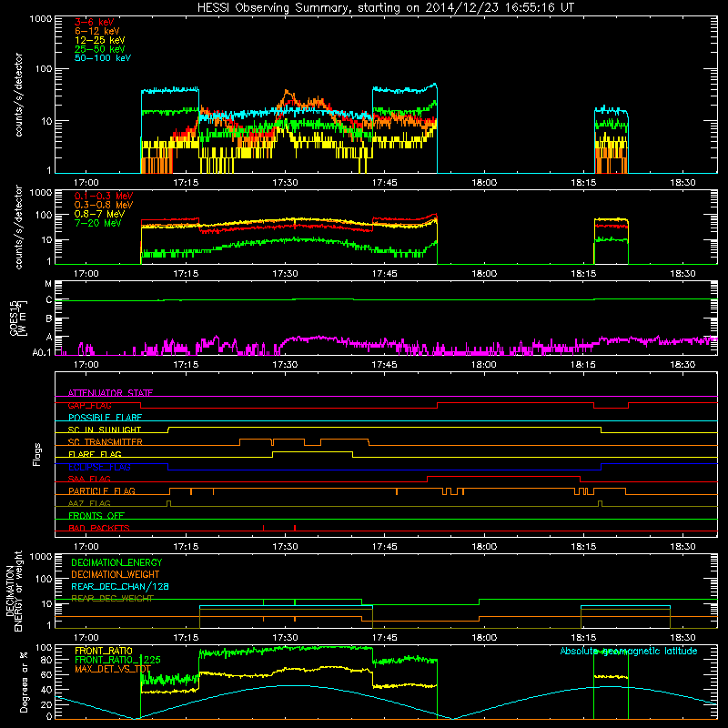Click the 18:00 tick label under the MeV panel
Image resolution: width=728 pixels, height=728 pixels.
484,274
